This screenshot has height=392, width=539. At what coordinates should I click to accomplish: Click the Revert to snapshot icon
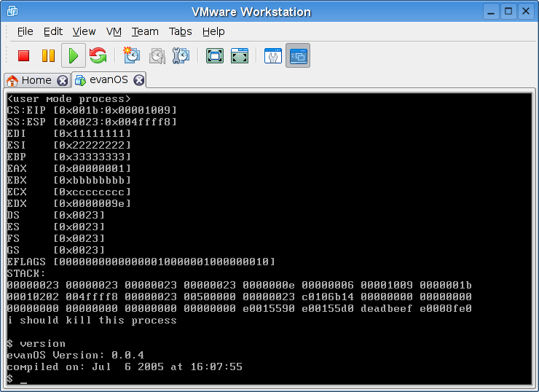(x=157, y=55)
